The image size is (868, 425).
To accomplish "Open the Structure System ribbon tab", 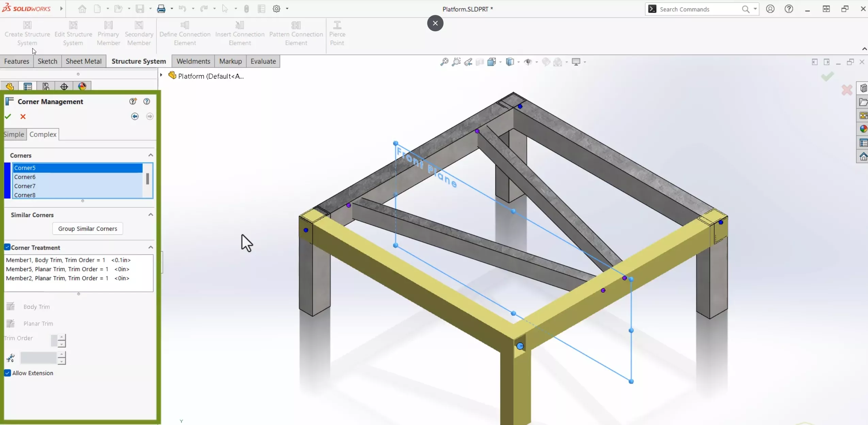I will 139,61.
